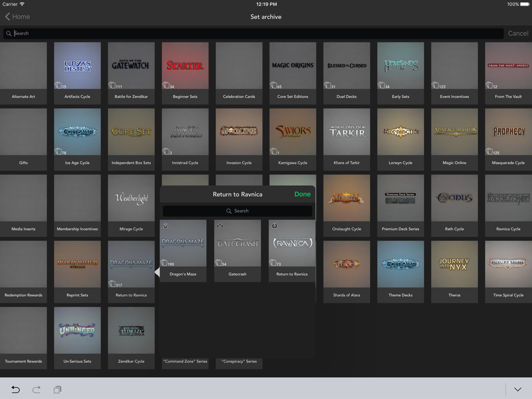The width and height of the screenshot is (532, 399).
Task: Select the Khans of Tarkir group
Action: click(347, 139)
